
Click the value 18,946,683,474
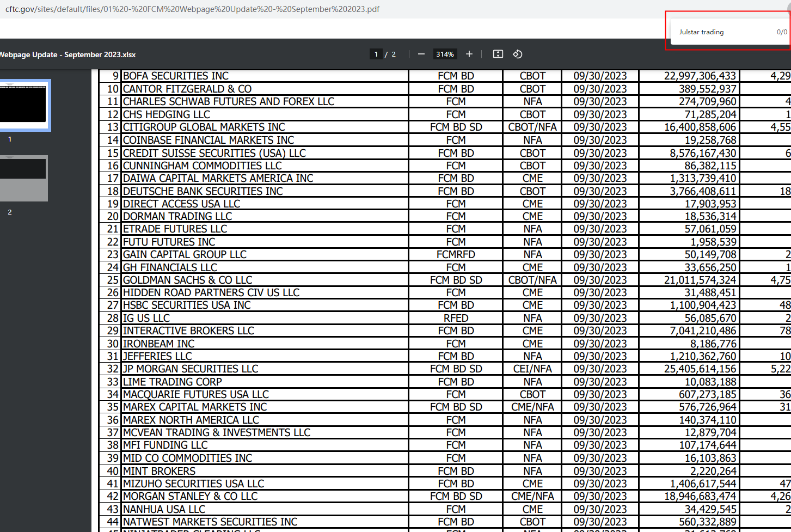700,496
